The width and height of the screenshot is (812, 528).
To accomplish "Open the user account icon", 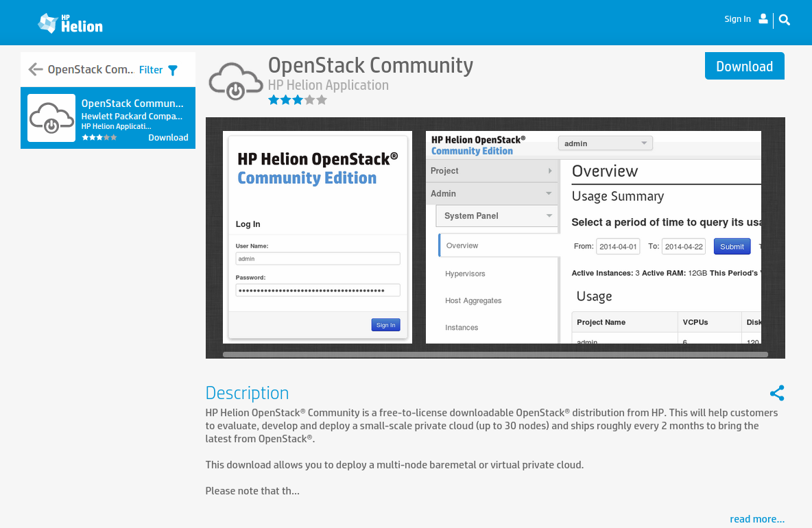I will tap(763, 19).
